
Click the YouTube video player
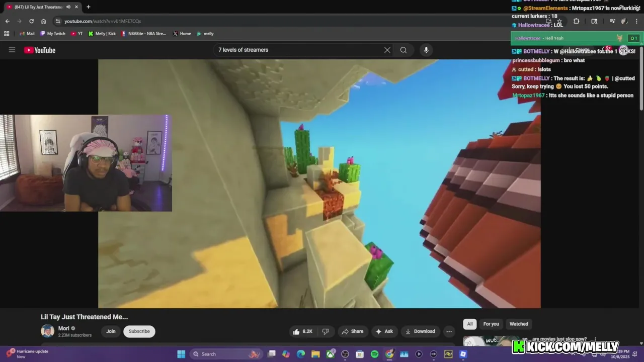point(319,184)
